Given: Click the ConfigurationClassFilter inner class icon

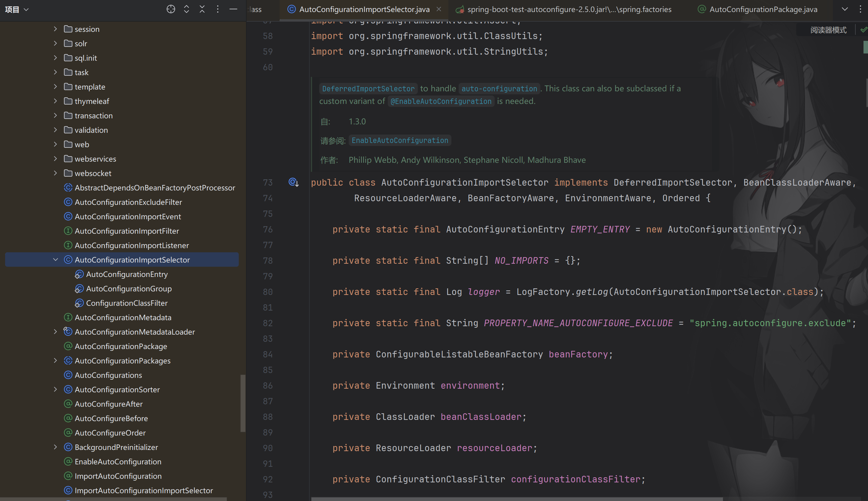Looking at the screenshot, I should (79, 303).
